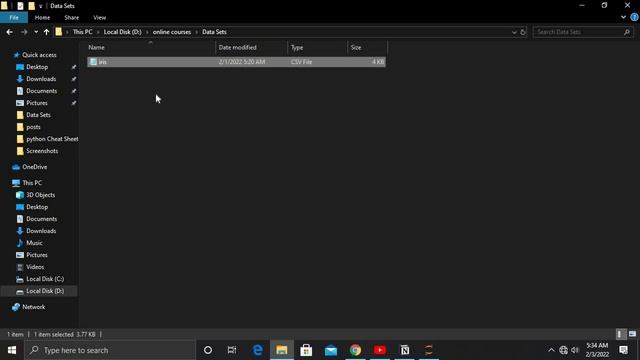
Task: Switch to details view layout
Action: point(620,334)
